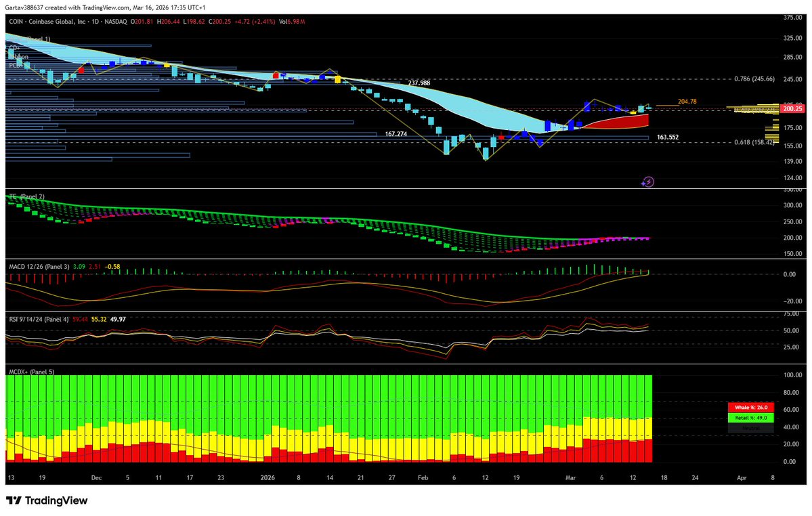Click the 167.274 price annotation
Image resolution: width=812 pixels, height=516 pixels.
click(x=396, y=134)
